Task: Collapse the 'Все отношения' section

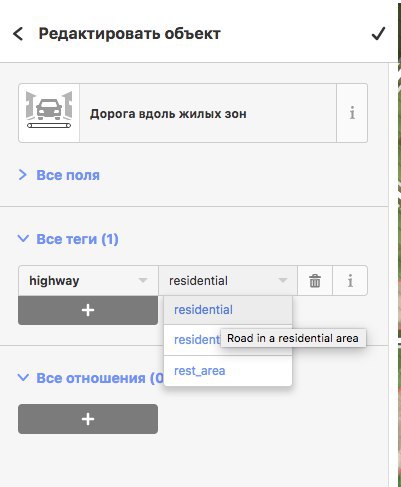Action: [90, 378]
